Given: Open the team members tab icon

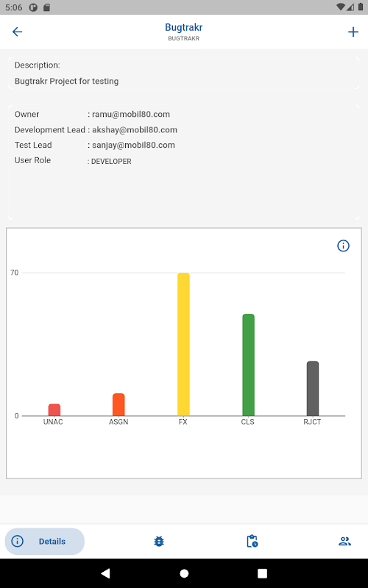Looking at the screenshot, I should pyautogui.click(x=344, y=541).
